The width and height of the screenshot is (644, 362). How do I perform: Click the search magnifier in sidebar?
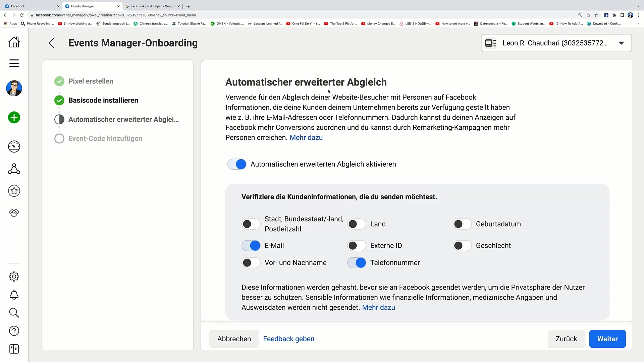pyautogui.click(x=14, y=313)
